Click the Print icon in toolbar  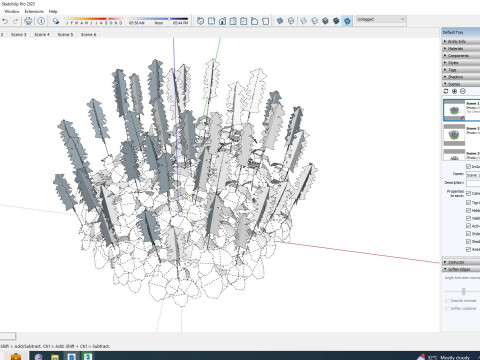pos(28,21)
